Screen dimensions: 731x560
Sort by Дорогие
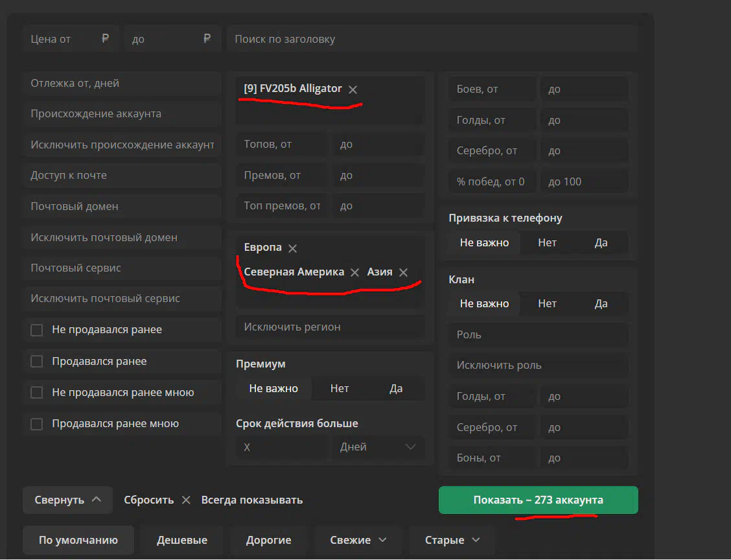click(x=268, y=540)
